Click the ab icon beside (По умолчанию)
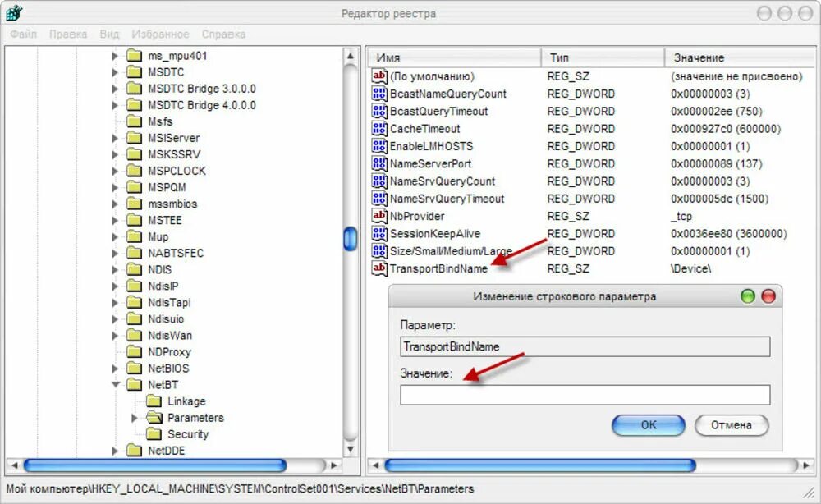The height and width of the screenshot is (504, 821). pos(378,76)
